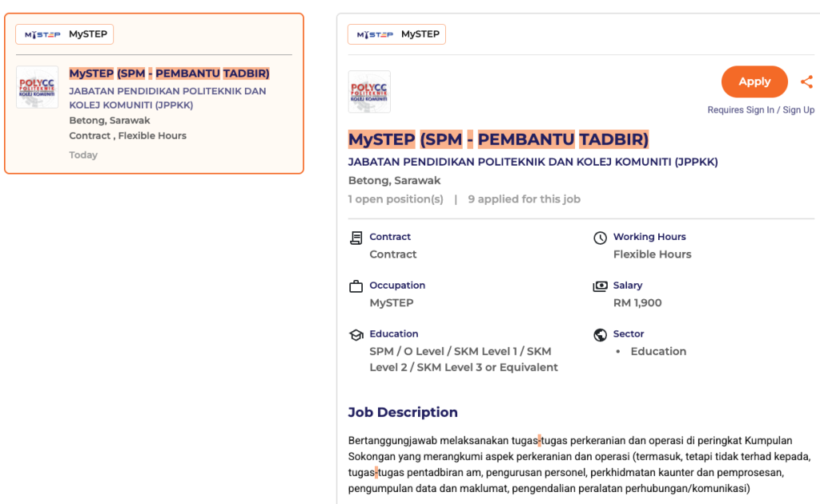Click the main MySTEP (SPM - PEMBANTU TADBIR) heading
The height and width of the screenshot is (504, 820).
coord(498,139)
